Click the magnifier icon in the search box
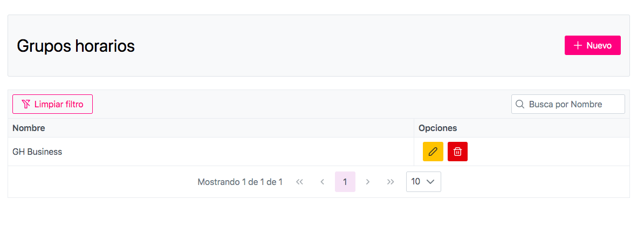The height and width of the screenshot is (247, 644). pos(520,104)
